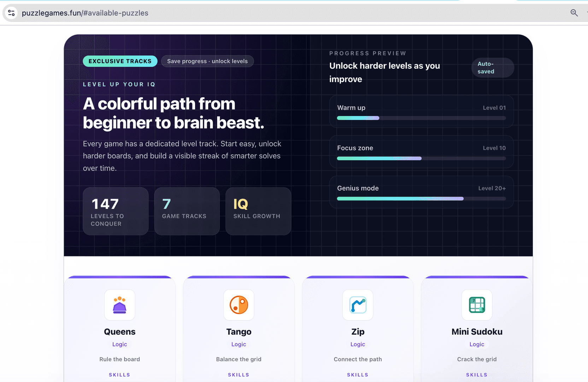The width and height of the screenshot is (588, 382).
Task: Click the 'Level 10' label
Action: pos(494,148)
